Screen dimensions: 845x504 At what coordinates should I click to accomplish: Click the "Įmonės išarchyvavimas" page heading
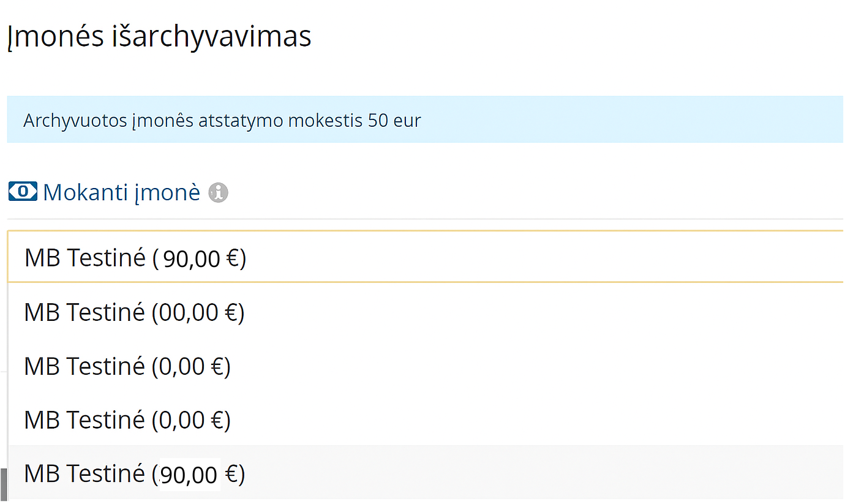click(159, 37)
